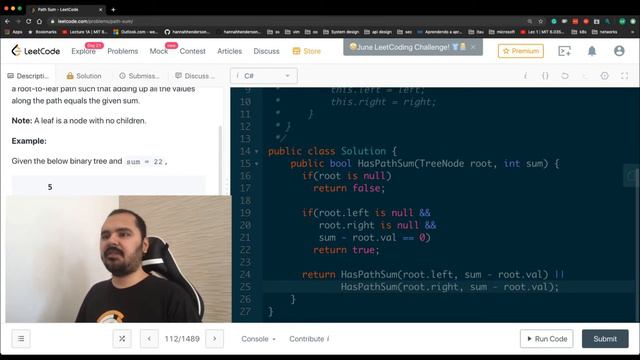This screenshot has width=640, height=360.
Task: Click the editor info 'i' icon
Action: tap(525, 76)
